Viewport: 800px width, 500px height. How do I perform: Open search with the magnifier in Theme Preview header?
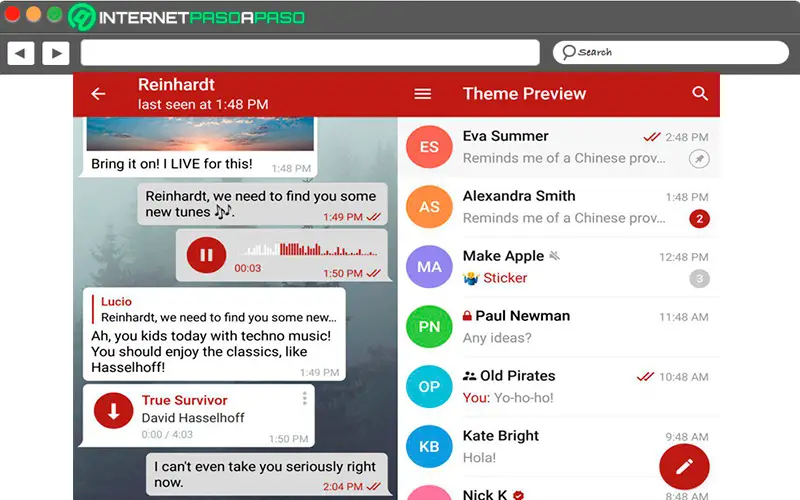point(699,93)
